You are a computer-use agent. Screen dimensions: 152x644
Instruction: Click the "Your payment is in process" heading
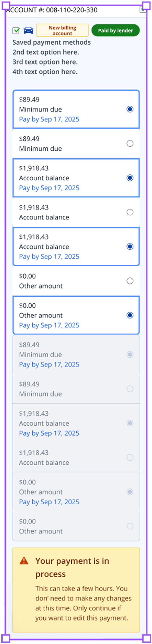(x=72, y=567)
